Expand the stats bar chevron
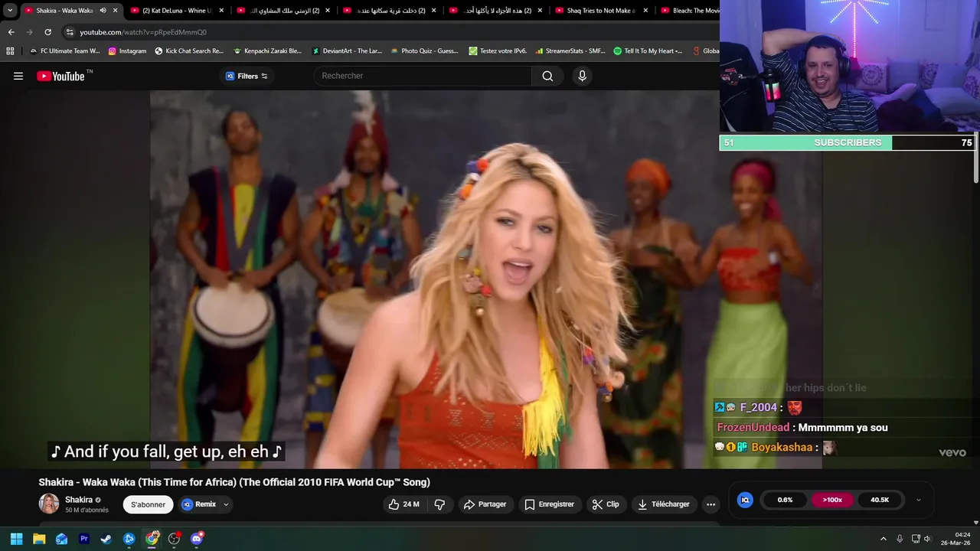980x551 pixels. point(918,500)
